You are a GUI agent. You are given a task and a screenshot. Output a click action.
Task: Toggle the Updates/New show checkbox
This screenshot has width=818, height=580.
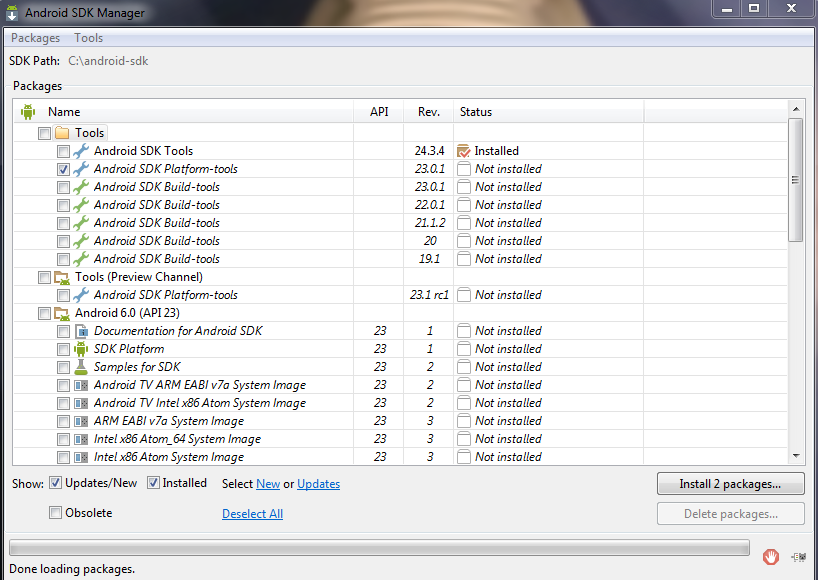tap(55, 483)
